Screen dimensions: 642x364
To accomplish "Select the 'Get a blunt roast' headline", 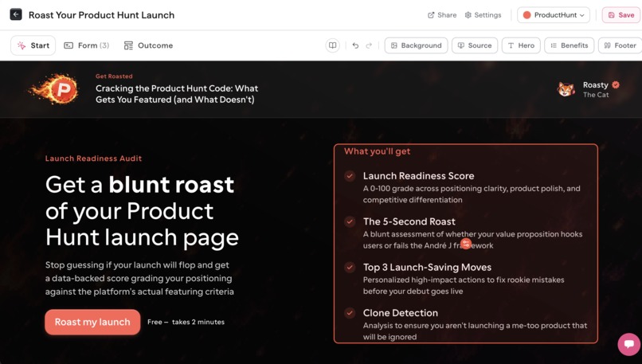I will [x=142, y=210].
